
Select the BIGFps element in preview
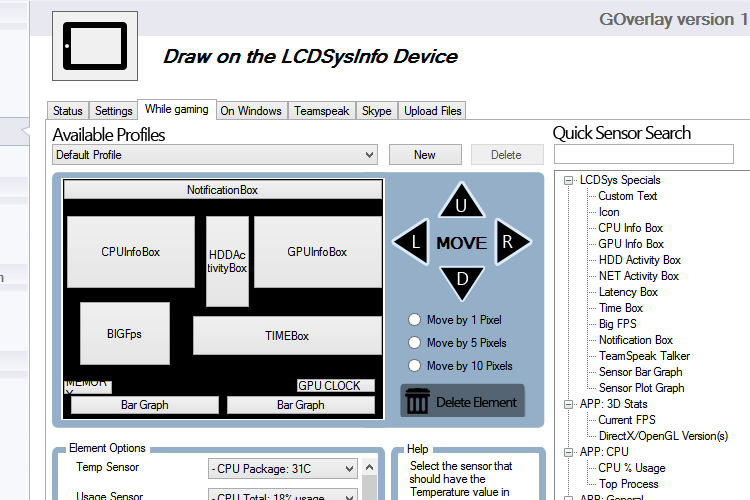click(124, 333)
